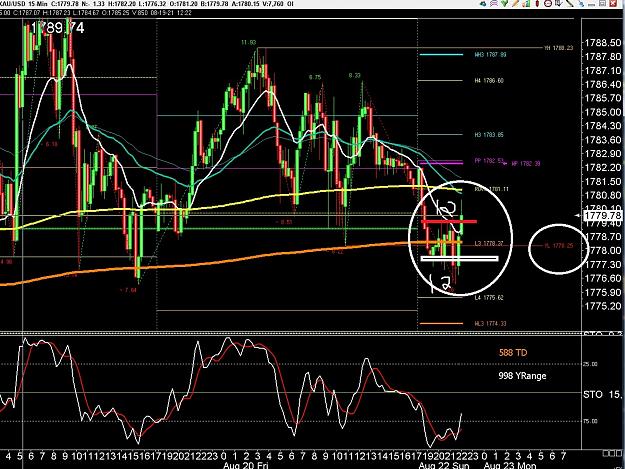625x469 pixels.
Task: Click the H4 1786.60 pivot label
Action: (489, 80)
